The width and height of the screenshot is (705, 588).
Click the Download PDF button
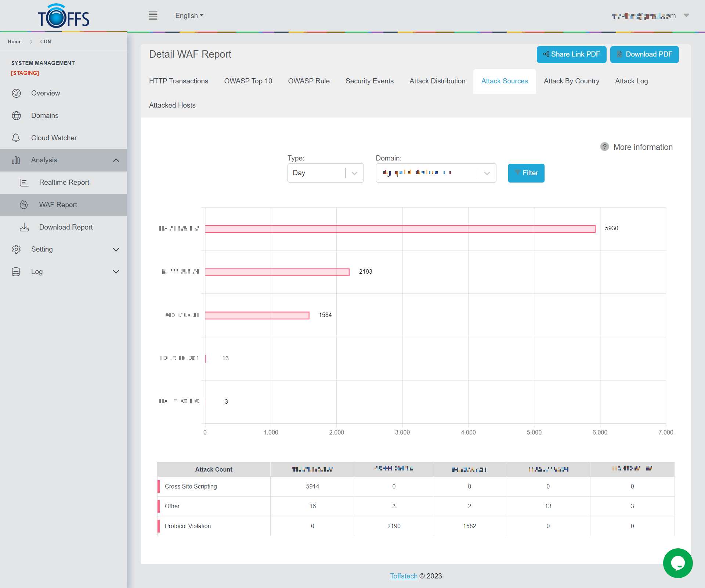coord(644,54)
